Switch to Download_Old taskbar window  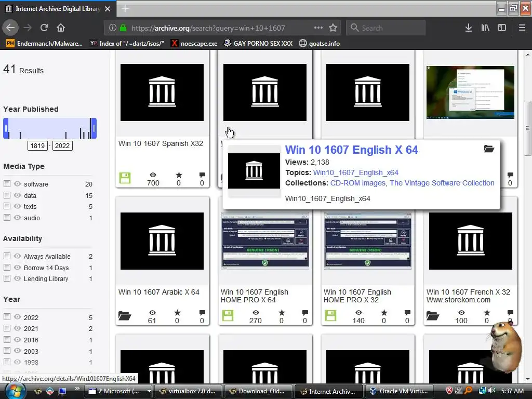tap(257, 391)
